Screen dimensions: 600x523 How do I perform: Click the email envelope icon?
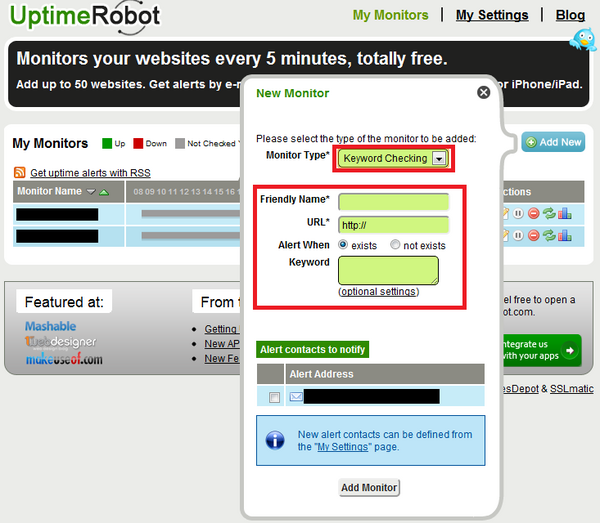point(296,396)
